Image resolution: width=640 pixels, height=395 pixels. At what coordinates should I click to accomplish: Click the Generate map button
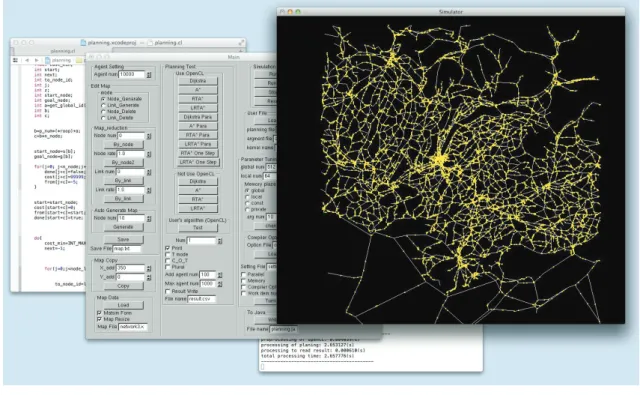[x=123, y=227]
